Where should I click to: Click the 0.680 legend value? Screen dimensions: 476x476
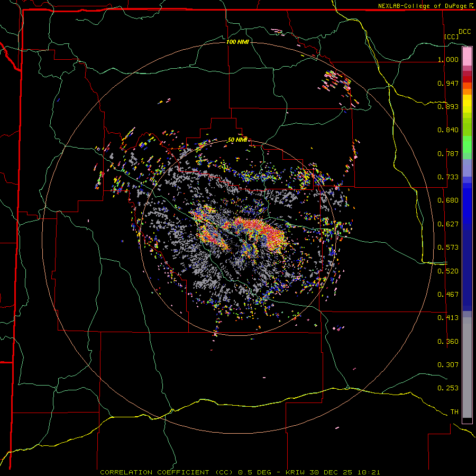448,200
